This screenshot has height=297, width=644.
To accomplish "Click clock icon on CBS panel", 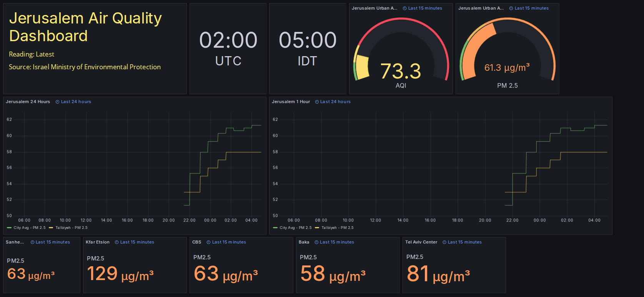I will point(208,242).
